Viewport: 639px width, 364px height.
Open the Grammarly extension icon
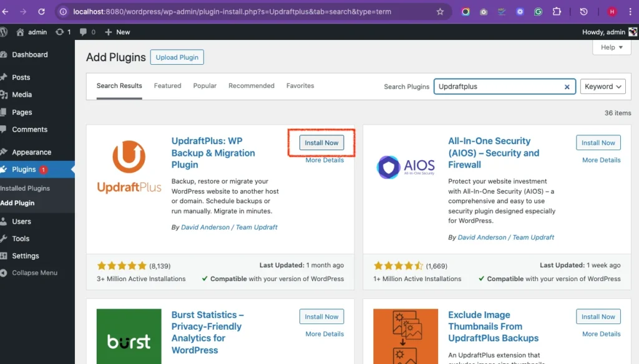click(x=538, y=11)
